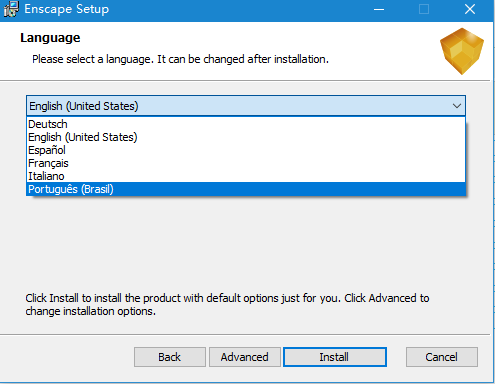
Task: Minimize the Enscape Setup window
Action: pyautogui.click(x=379, y=9)
